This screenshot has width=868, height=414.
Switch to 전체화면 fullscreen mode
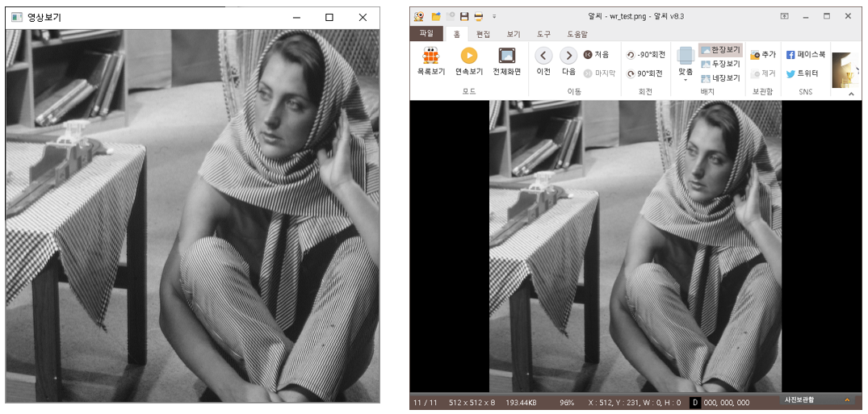(506, 61)
